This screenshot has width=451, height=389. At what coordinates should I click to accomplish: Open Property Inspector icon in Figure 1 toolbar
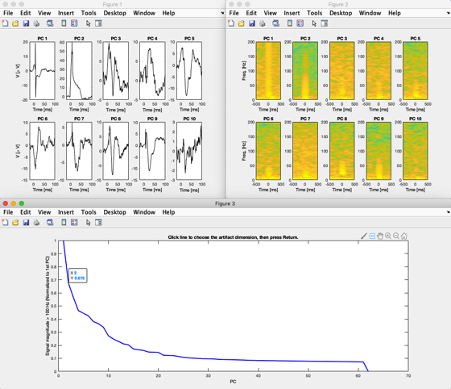tap(98, 23)
